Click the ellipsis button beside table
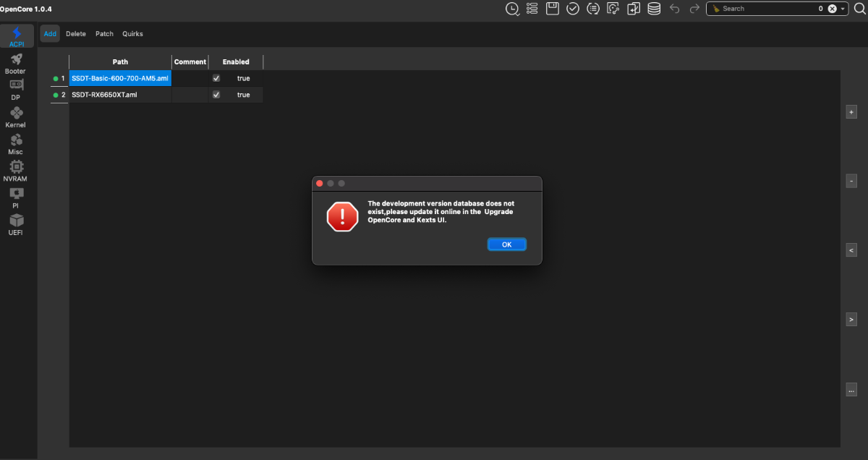This screenshot has height=460, width=868. point(851,390)
